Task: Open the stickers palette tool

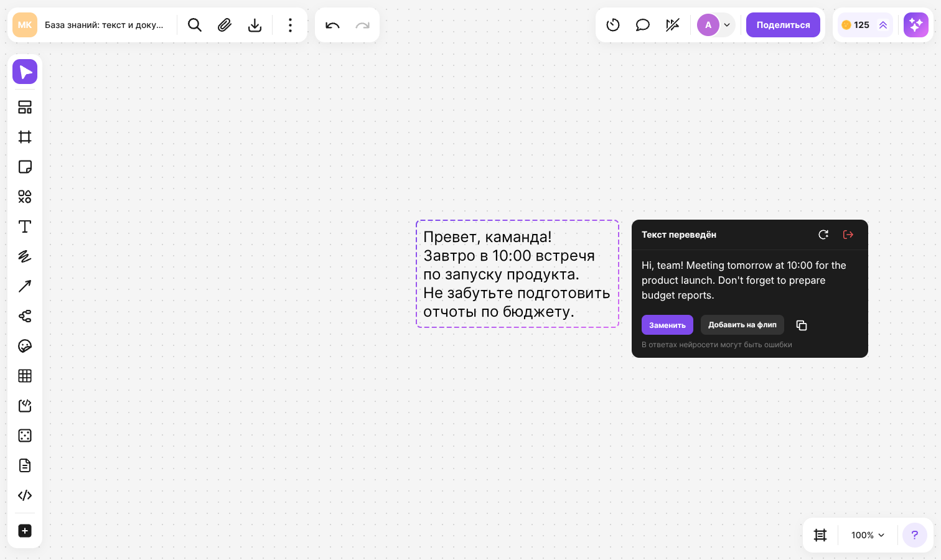Action: click(x=25, y=346)
